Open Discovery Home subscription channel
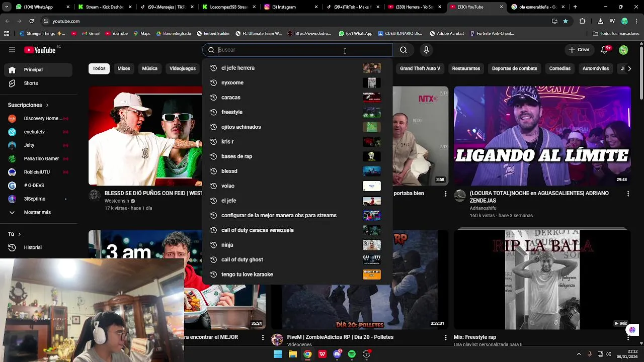Viewport: 644px width, 362px height. tap(38, 119)
